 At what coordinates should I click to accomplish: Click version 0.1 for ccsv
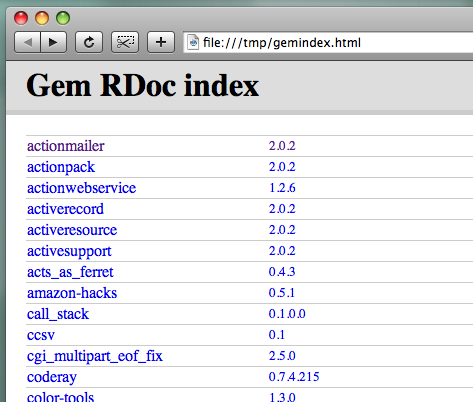click(x=277, y=335)
